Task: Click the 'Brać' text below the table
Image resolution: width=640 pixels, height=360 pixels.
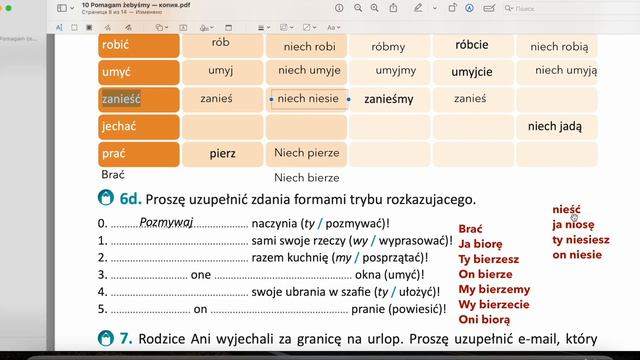Action: (x=113, y=175)
